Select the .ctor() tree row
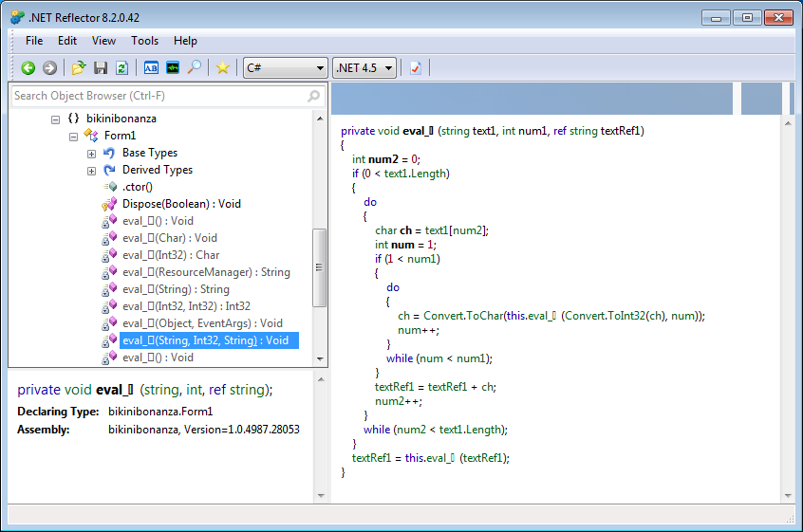 click(x=138, y=187)
